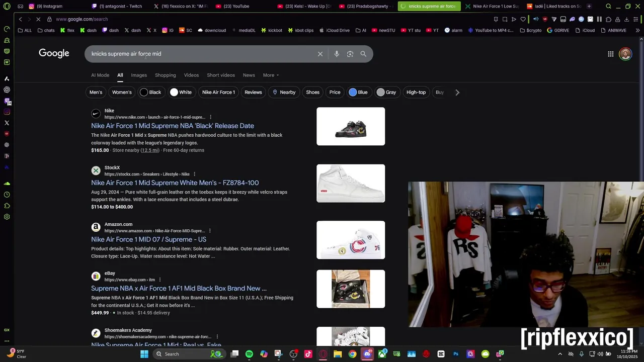
Task: Open the tab search icon
Action: point(608,6)
